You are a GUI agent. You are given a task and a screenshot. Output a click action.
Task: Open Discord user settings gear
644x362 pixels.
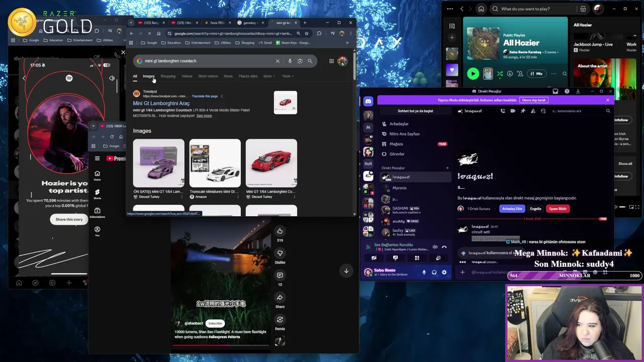click(444, 273)
